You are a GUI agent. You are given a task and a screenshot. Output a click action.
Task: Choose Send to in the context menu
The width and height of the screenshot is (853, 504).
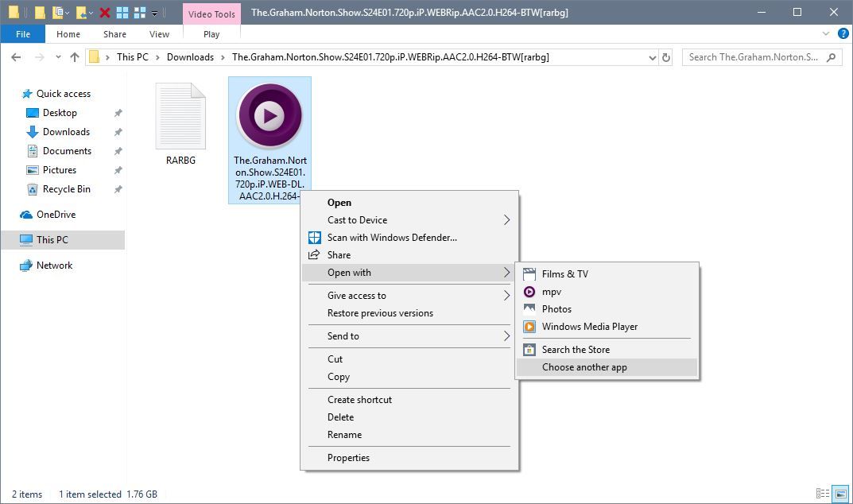(410, 335)
